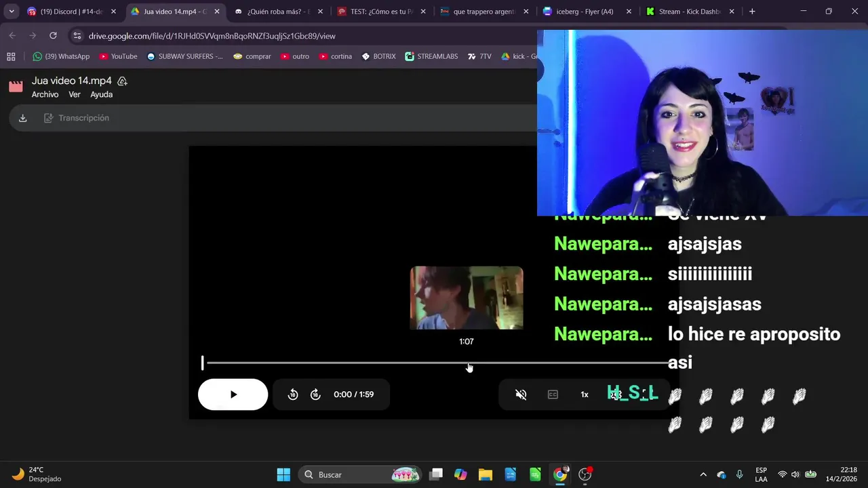The height and width of the screenshot is (488, 868).
Task: Open the green spreadsheet app on the taskbar
Action: click(x=536, y=474)
